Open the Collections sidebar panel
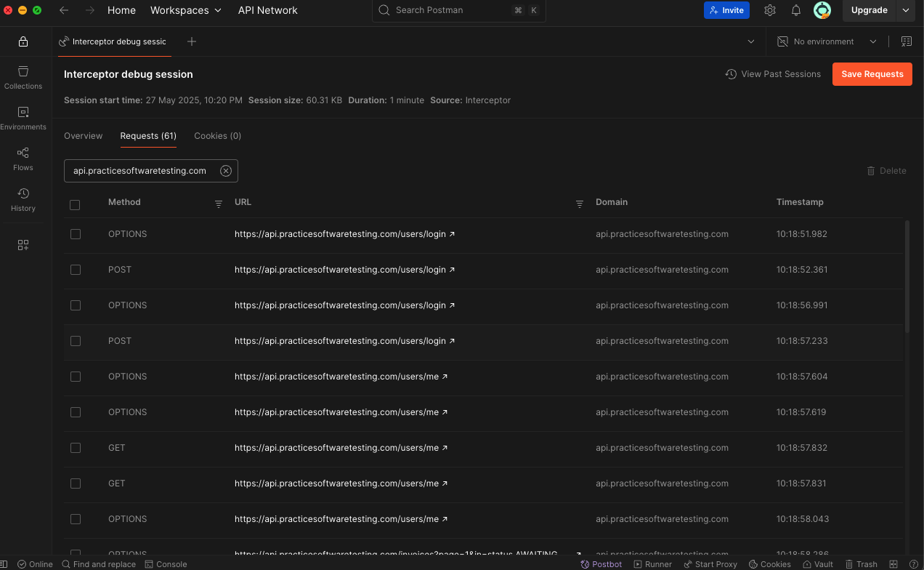Viewport: 924px width, 570px height. [23, 77]
